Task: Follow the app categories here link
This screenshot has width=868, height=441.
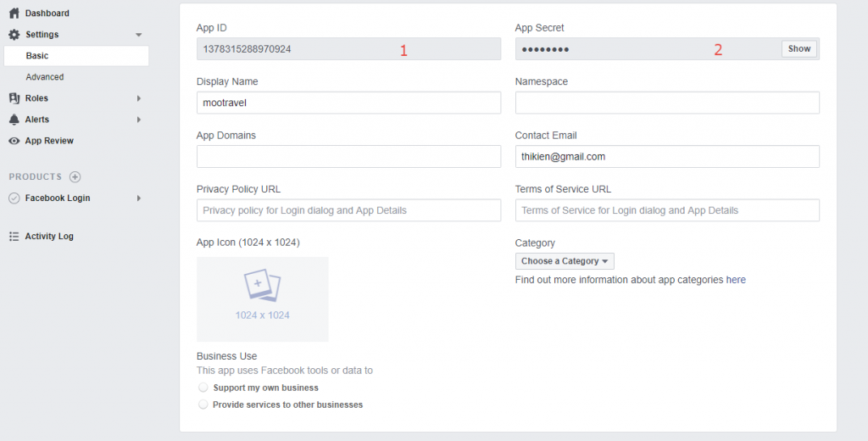Action: 736,280
